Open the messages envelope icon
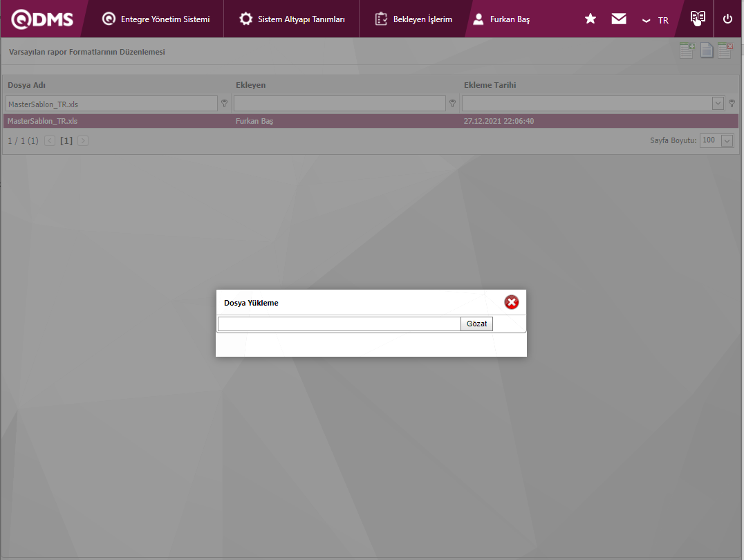The height and width of the screenshot is (560, 744). click(x=619, y=19)
